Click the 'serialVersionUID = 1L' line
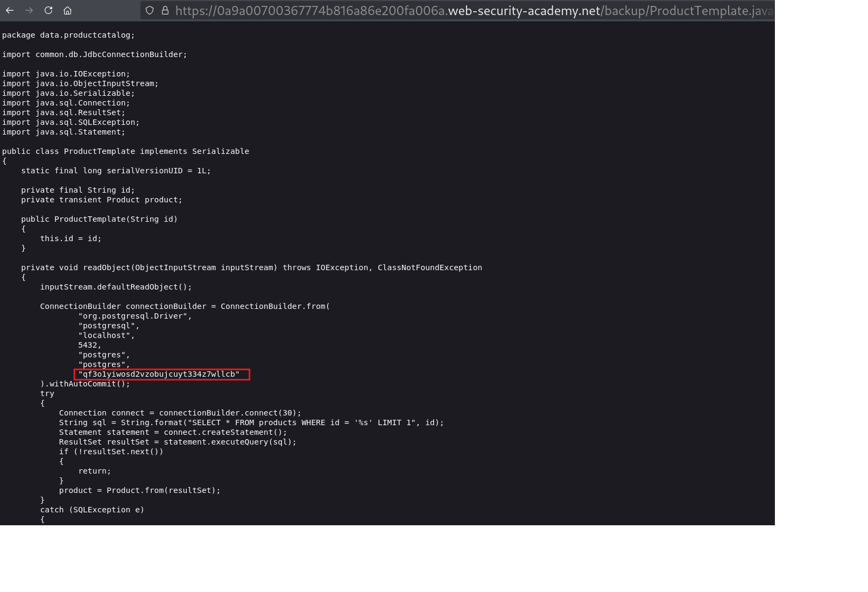The height and width of the screenshot is (592, 868). (x=116, y=171)
